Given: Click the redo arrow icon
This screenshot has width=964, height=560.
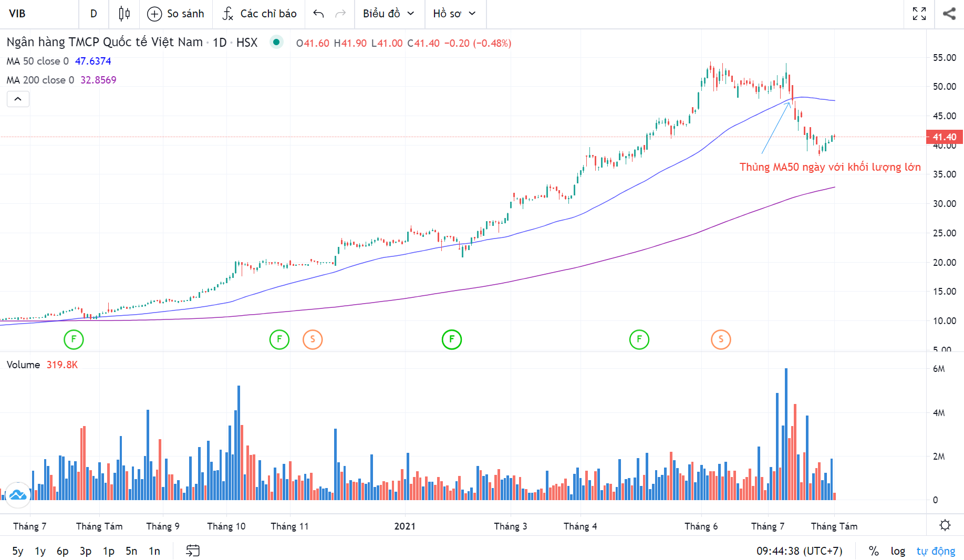Looking at the screenshot, I should [x=340, y=14].
